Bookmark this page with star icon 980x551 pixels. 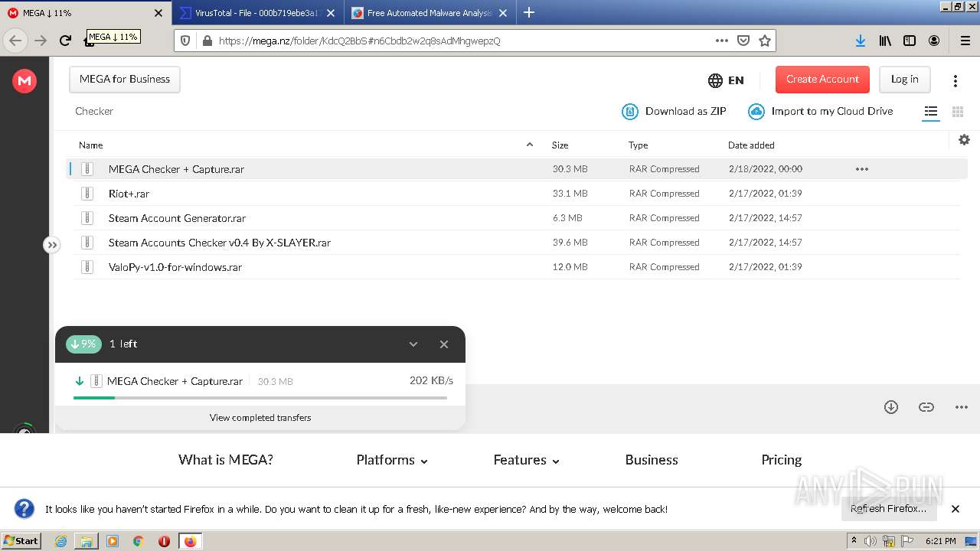point(765,41)
